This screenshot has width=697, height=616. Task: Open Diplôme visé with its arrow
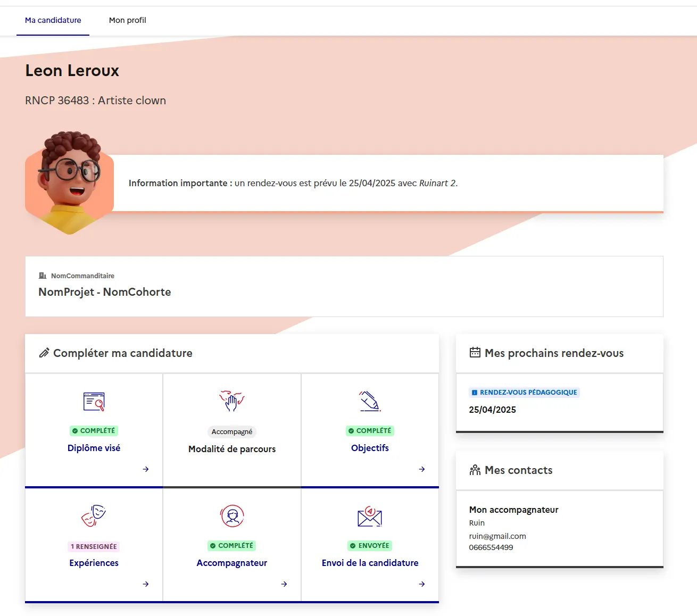tap(145, 469)
